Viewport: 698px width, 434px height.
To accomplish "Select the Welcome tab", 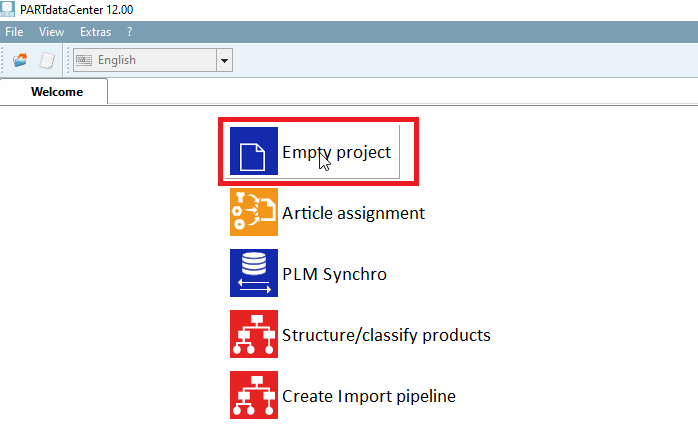I will [54, 92].
